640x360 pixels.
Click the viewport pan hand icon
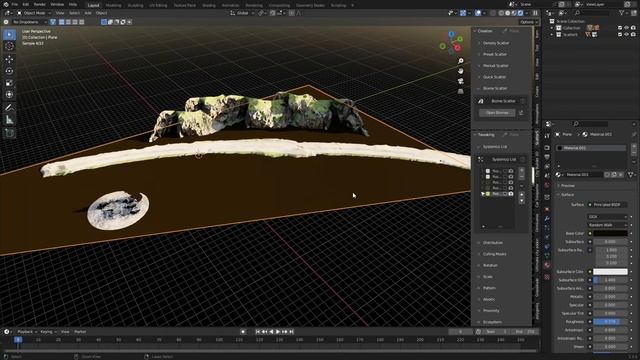pos(460,71)
